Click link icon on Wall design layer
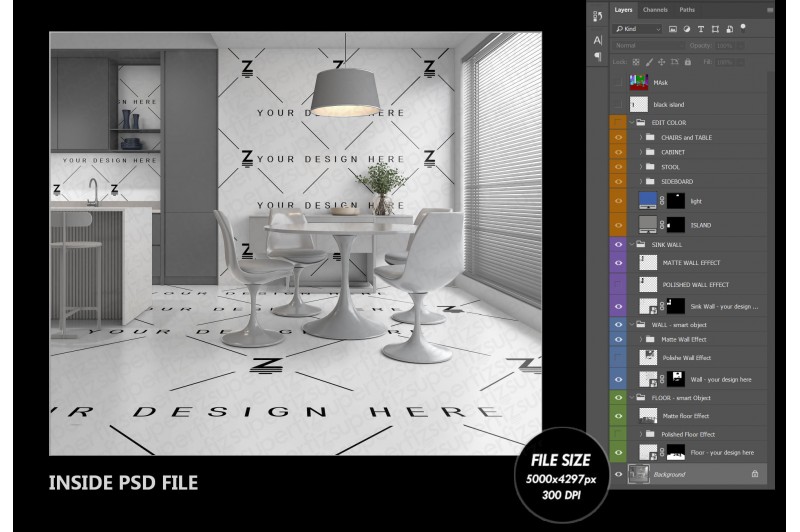The width and height of the screenshot is (800, 532). click(662, 379)
